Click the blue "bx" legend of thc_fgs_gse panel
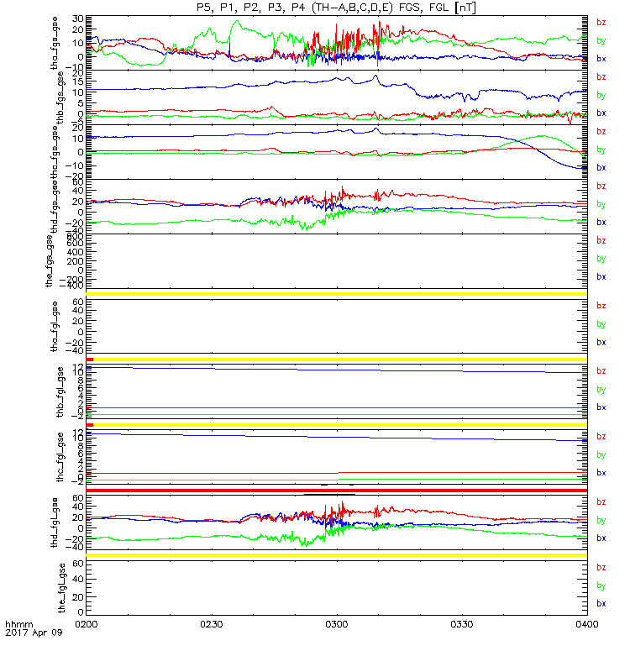The height and width of the screenshot is (672, 630). (x=601, y=167)
